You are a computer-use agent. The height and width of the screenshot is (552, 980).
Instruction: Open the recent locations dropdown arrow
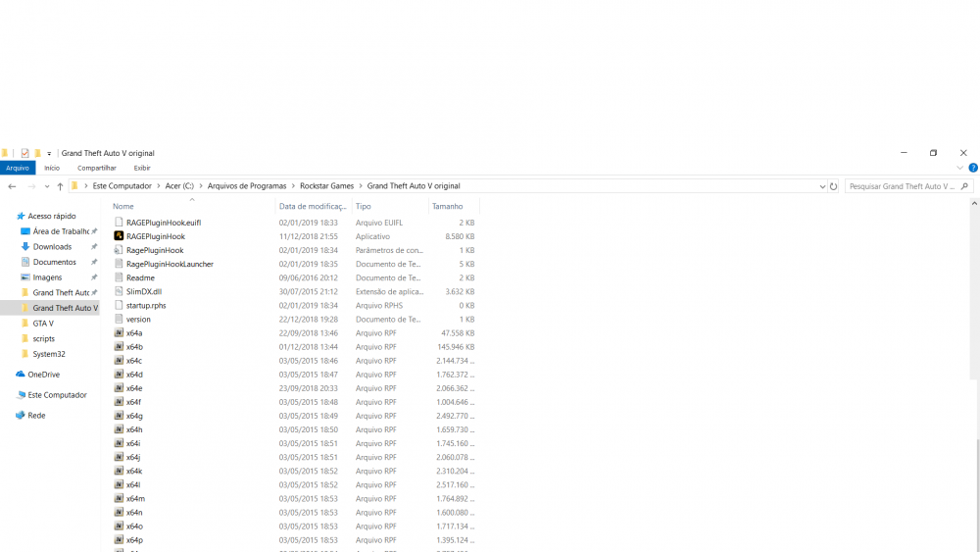point(47,186)
